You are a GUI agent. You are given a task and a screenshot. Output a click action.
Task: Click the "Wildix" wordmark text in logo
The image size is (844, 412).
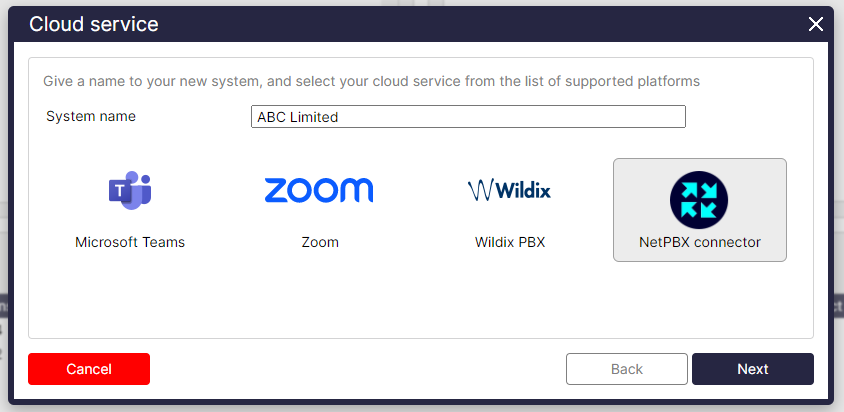click(523, 190)
